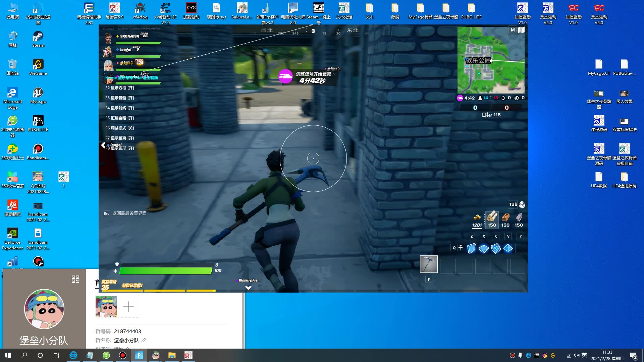
Task: Select the pyramid roof building piece
Action: click(508, 249)
